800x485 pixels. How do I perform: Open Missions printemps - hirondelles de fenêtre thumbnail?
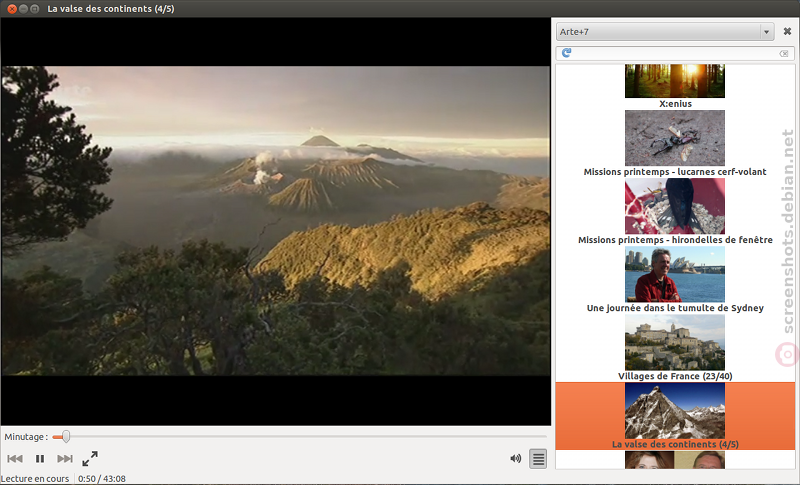click(x=674, y=206)
